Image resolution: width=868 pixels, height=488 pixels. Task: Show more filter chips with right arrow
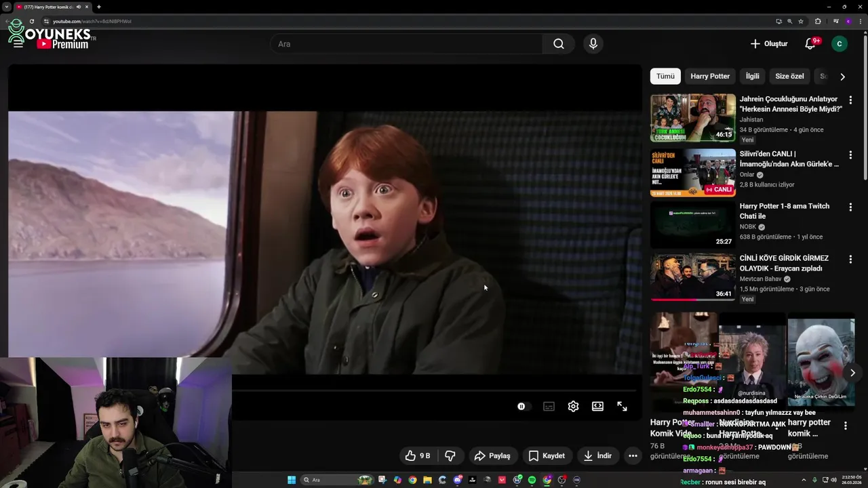842,77
